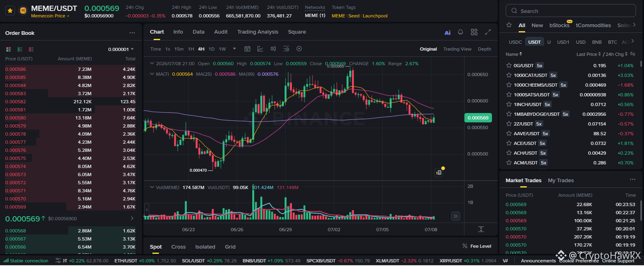Open the Fee Level link
The width and height of the screenshot is (644, 266).
[481, 246]
